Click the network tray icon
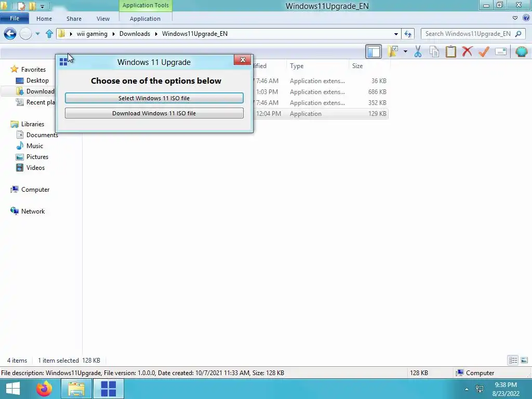532x399 pixels. [x=480, y=389]
